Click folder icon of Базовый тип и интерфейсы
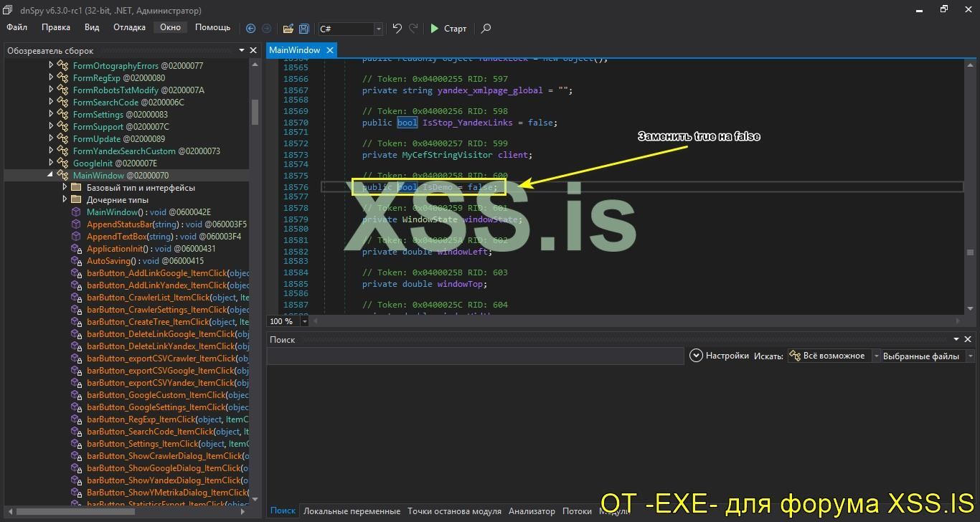This screenshot has width=980, height=522. point(76,188)
